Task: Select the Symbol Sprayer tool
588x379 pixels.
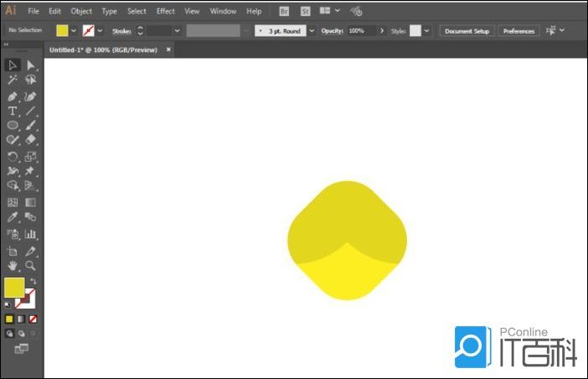Action: pyautogui.click(x=13, y=235)
